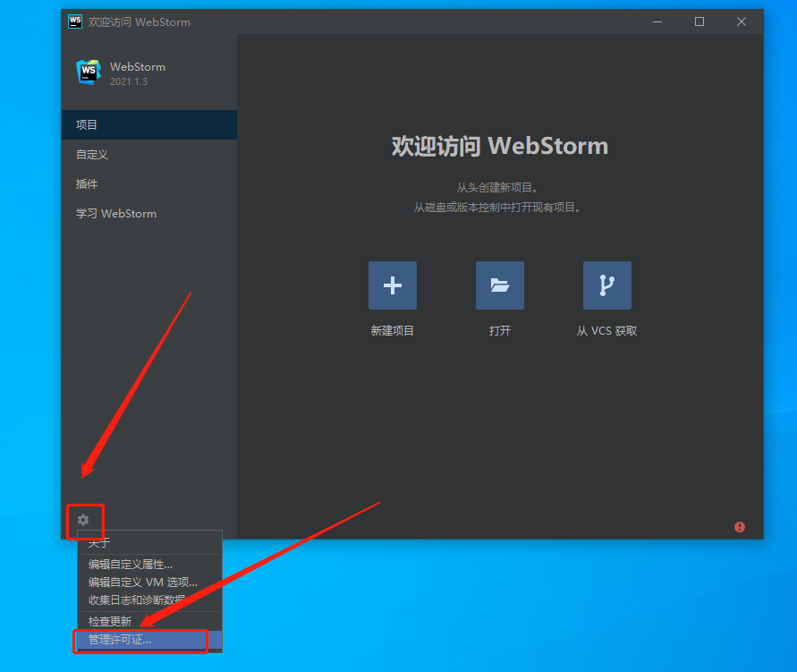This screenshot has height=672, width=797.
Task: Maximize the WebStorm welcome window
Action: click(699, 21)
